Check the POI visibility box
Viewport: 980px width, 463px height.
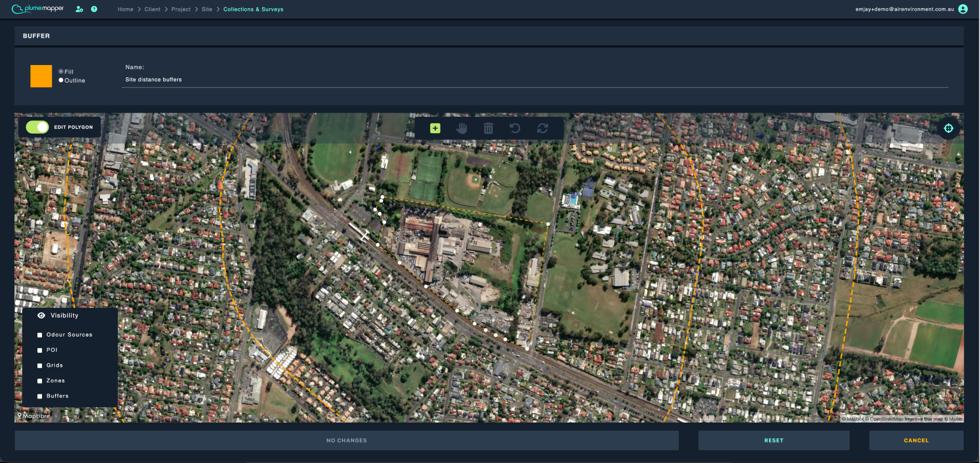(40, 350)
